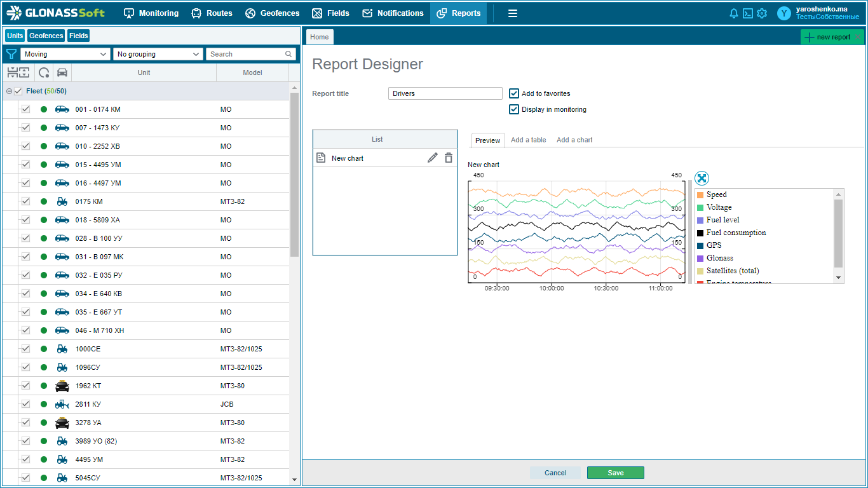The image size is (868, 488).
Task: Toggle Display in monitoring checkbox
Action: pos(514,109)
